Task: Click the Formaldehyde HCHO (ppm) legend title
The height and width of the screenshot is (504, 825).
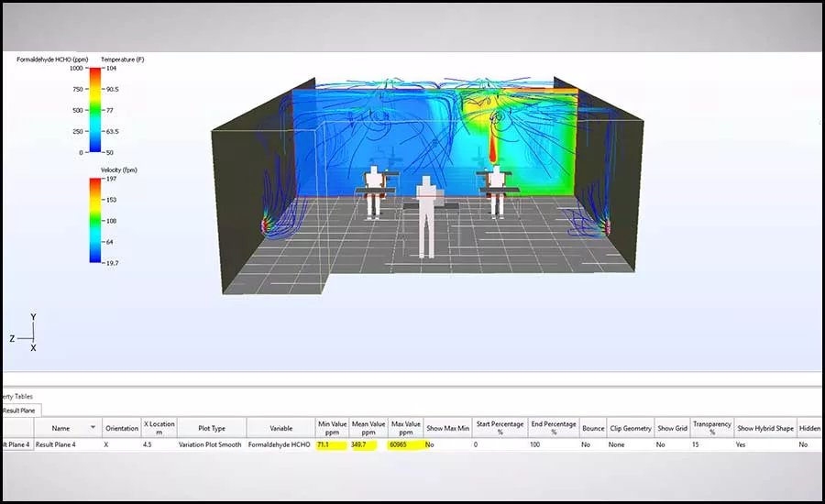Action: point(52,60)
